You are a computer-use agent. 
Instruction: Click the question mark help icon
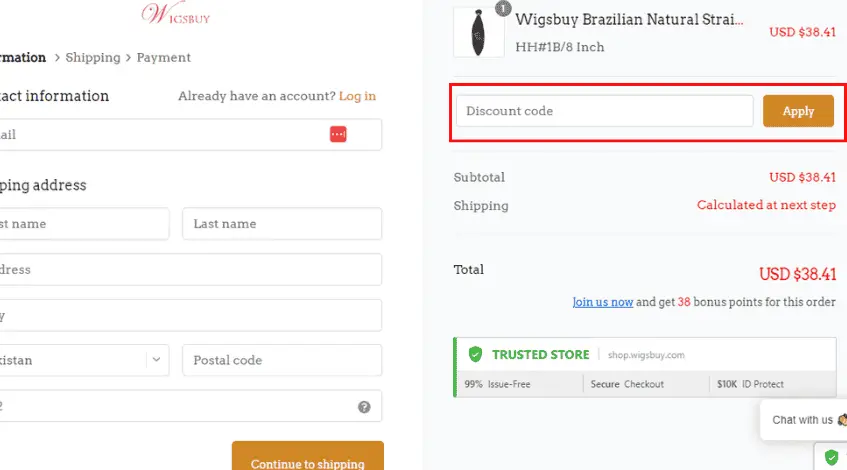coord(364,407)
